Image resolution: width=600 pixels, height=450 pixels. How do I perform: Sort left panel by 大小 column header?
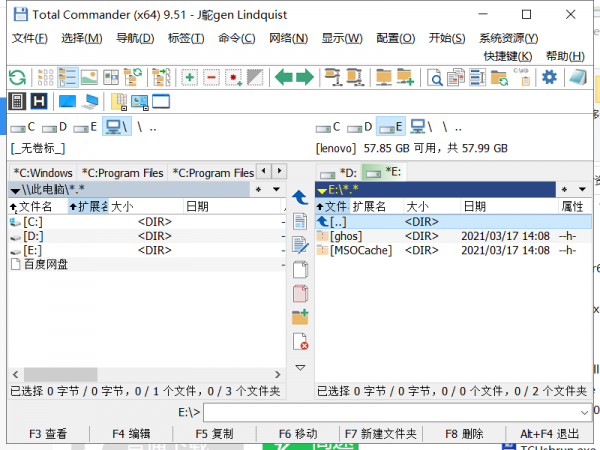pyautogui.click(x=146, y=207)
